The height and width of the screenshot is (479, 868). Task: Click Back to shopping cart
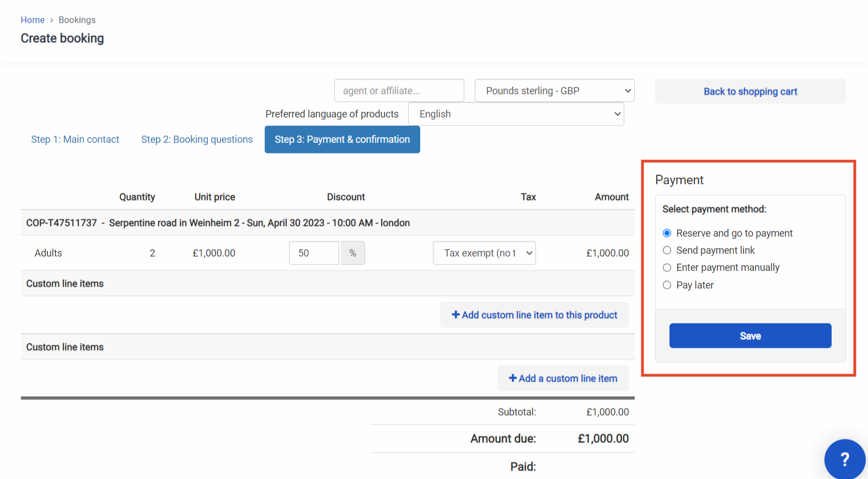tap(751, 91)
